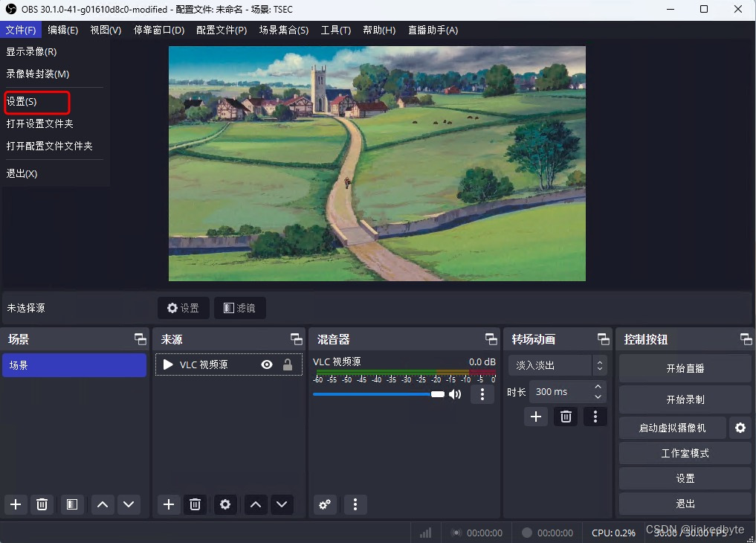
Task: Click the CPU: 0.2% status text
Action: [x=613, y=533]
